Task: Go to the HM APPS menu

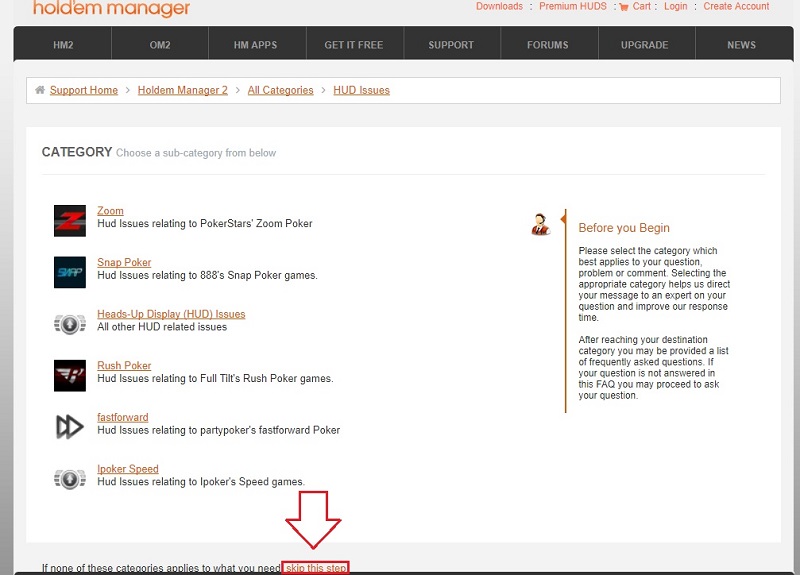Action: coord(257,45)
